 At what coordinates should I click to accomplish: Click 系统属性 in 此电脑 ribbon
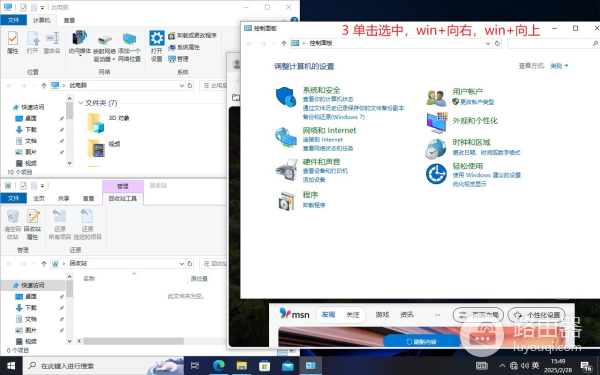point(184,47)
